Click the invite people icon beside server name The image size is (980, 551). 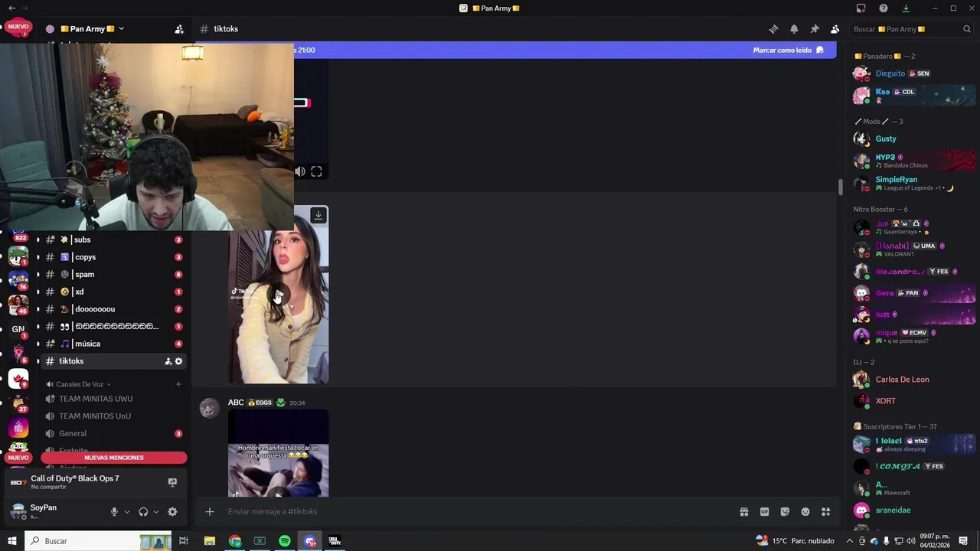(x=179, y=29)
